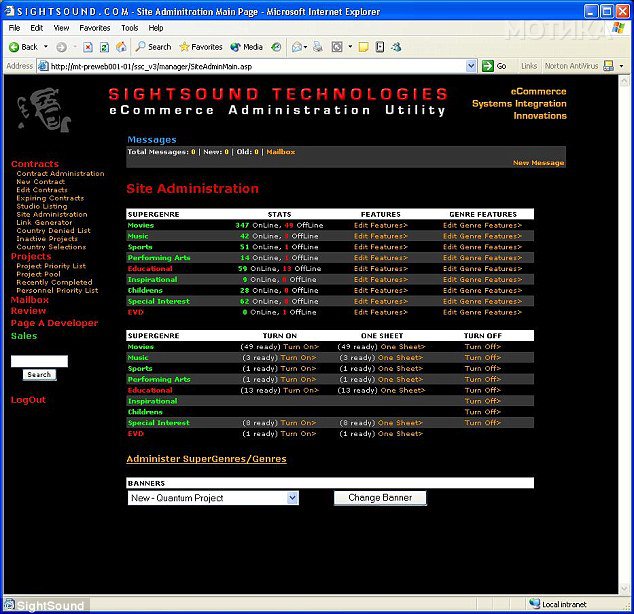Image resolution: width=634 pixels, height=614 pixels.
Task: Open the Mailbox link in Messages bar
Action: tap(281, 152)
